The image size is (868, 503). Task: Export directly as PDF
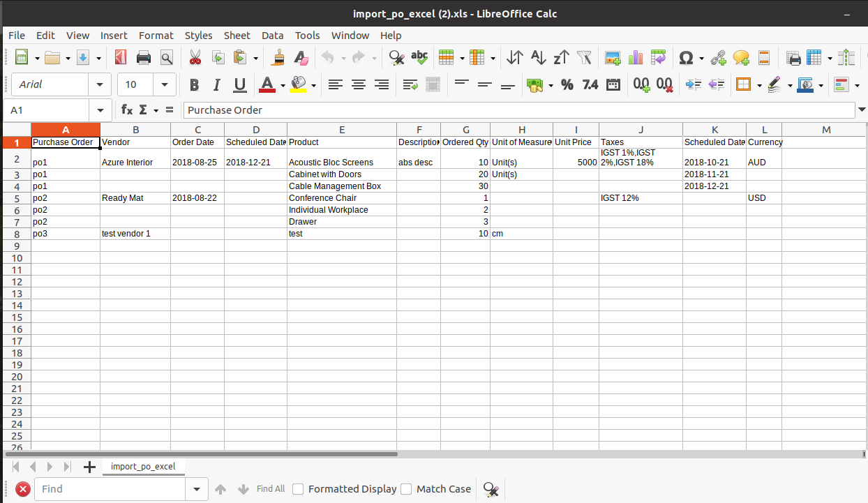coord(121,57)
